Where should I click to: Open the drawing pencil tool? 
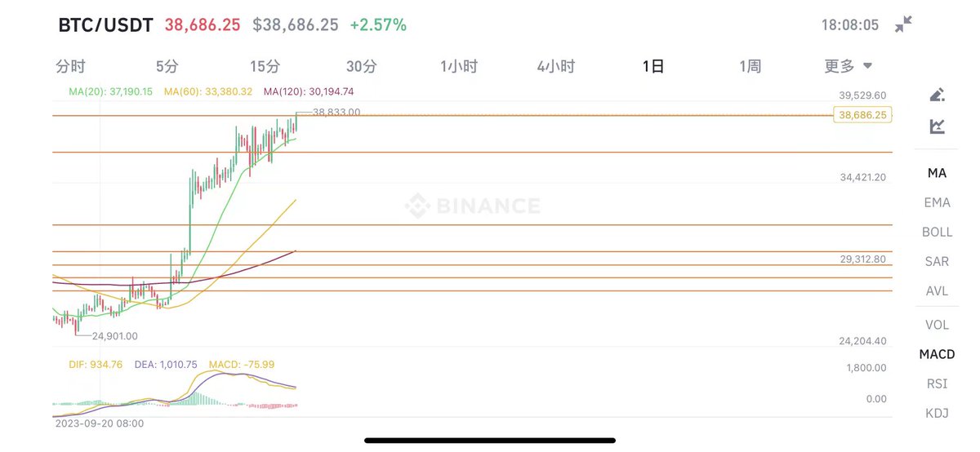click(x=938, y=95)
